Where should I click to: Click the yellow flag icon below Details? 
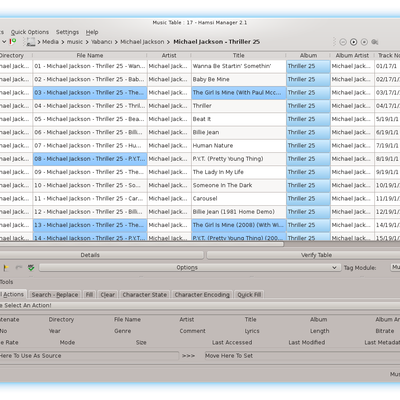coord(6,268)
